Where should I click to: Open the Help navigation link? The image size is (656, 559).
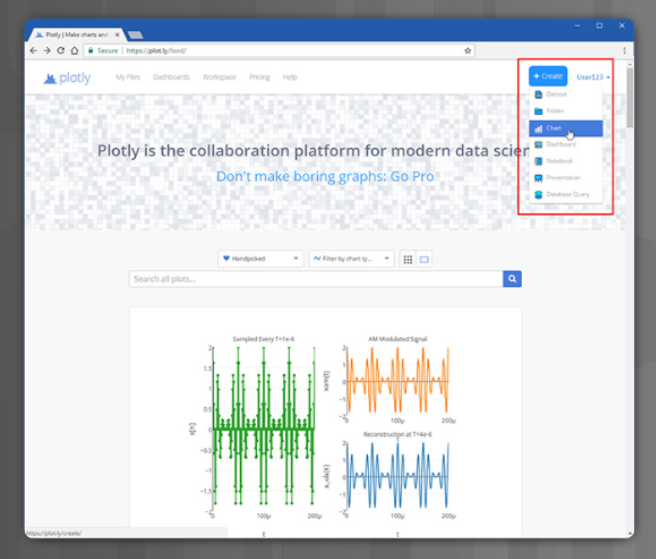[290, 77]
